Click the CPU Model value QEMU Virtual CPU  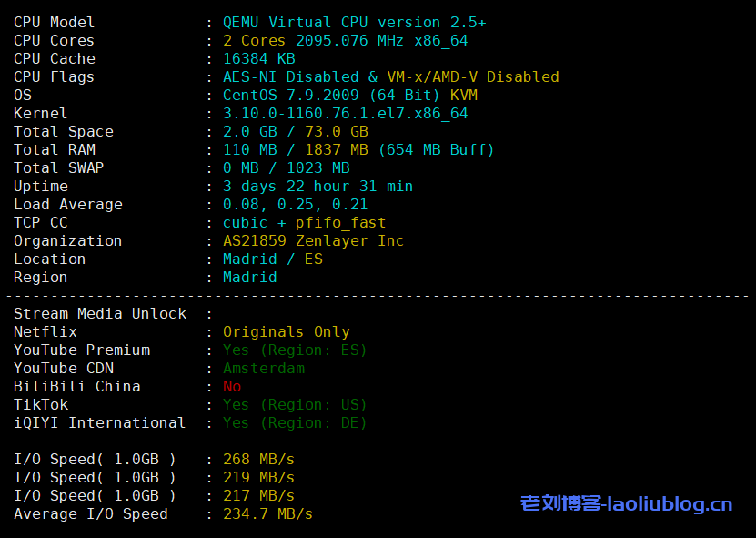[354, 22]
